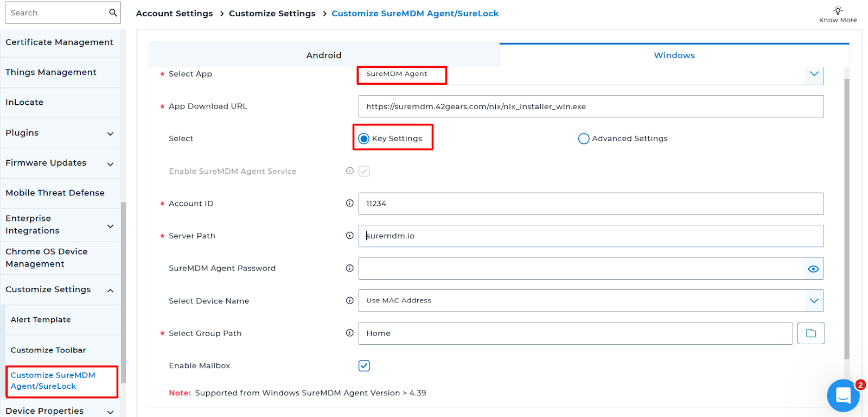Image resolution: width=868 pixels, height=417 pixels.
Task: Open the Select App dropdown
Action: (591, 74)
